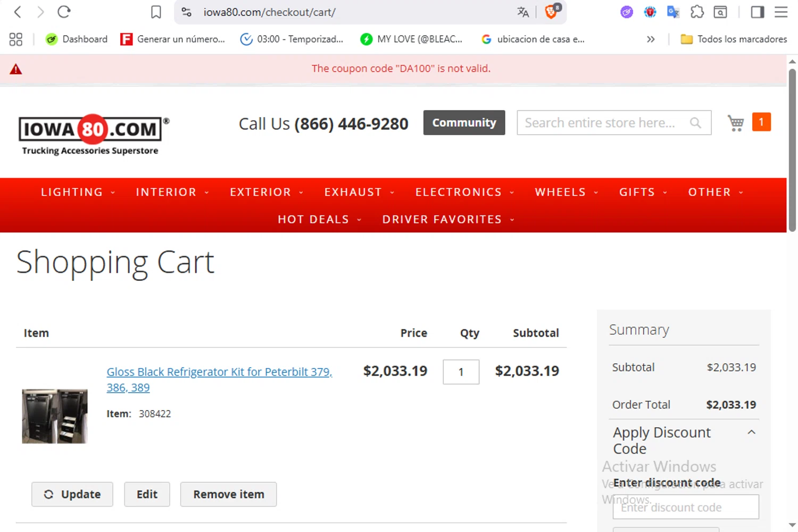
Task: Open the 'Generar un número...' bookmark
Action: 172,39
